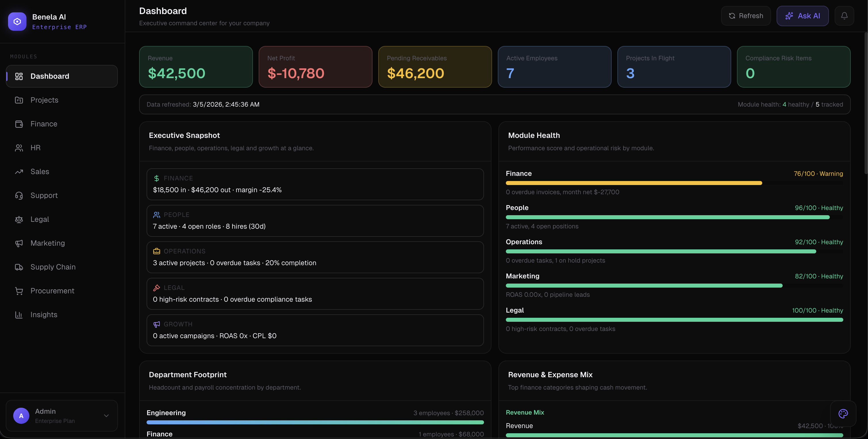Launch the Ask AI button

point(802,16)
